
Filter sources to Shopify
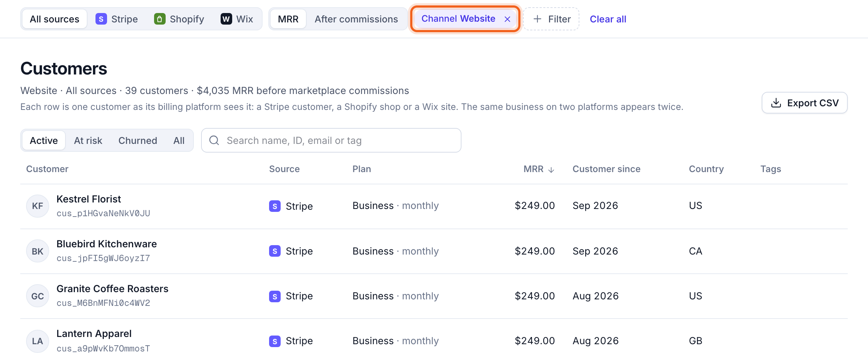tap(179, 19)
